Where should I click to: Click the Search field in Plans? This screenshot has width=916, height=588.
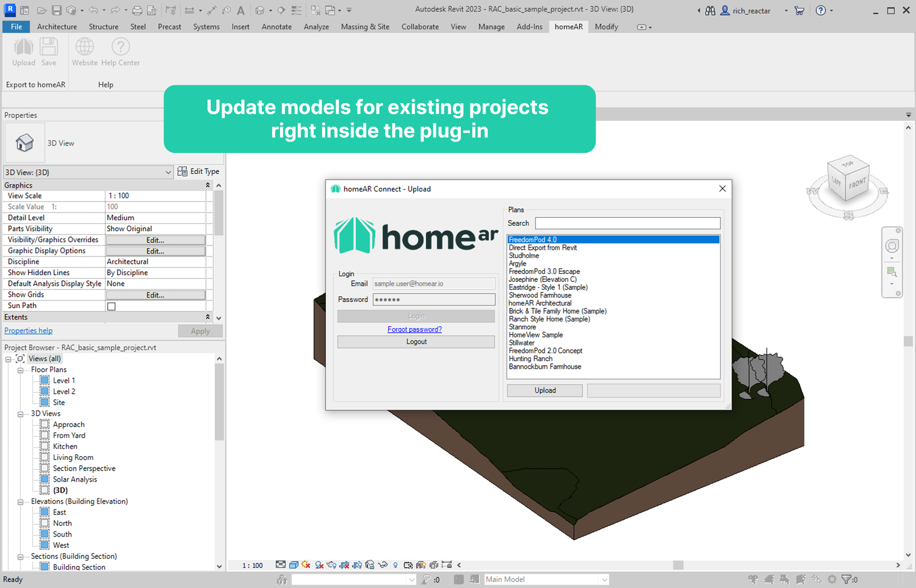[627, 223]
